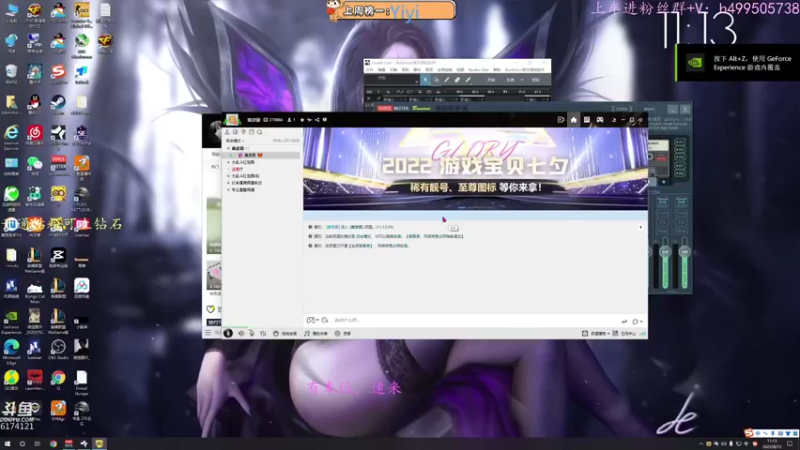Open the mixer equalizer icon in YY bottom bar
This screenshot has width=800, height=450.
pyautogui.click(x=263, y=333)
